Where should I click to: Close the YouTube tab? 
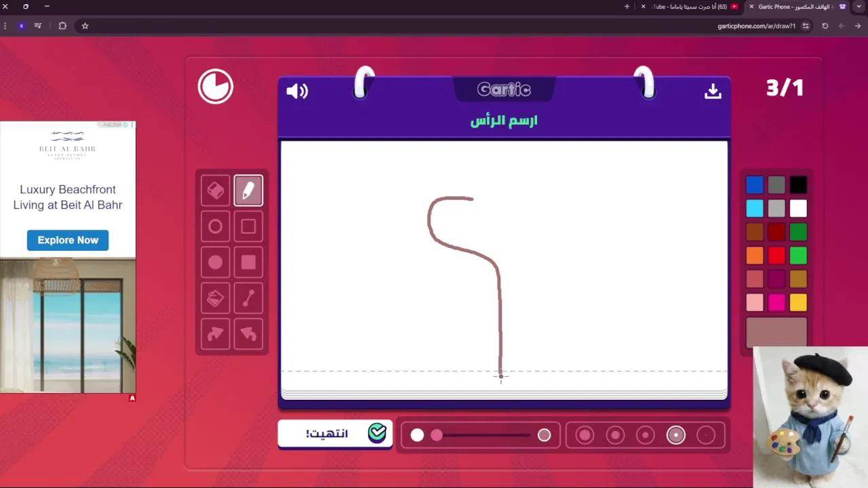click(644, 7)
